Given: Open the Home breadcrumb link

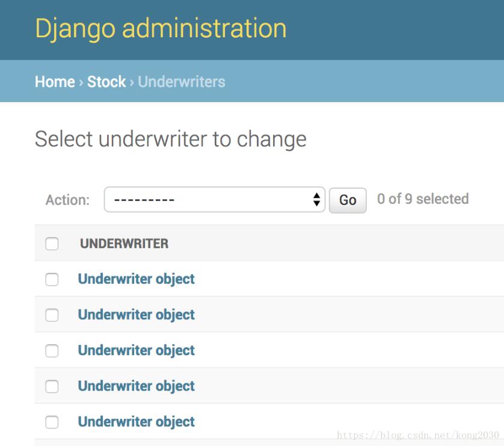Looking at the screenshot, I should coord(53,82).
